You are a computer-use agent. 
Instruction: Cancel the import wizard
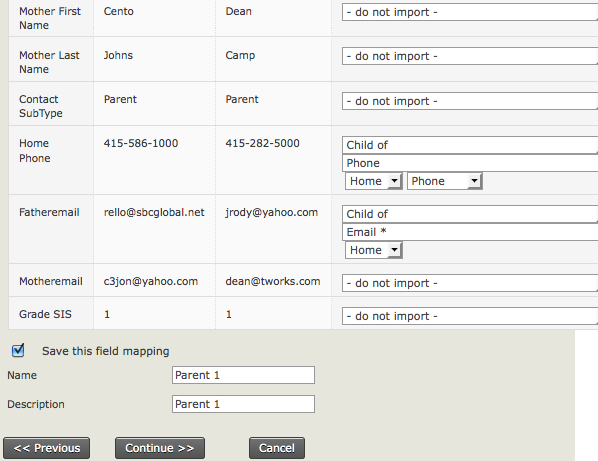pos(277,448)
